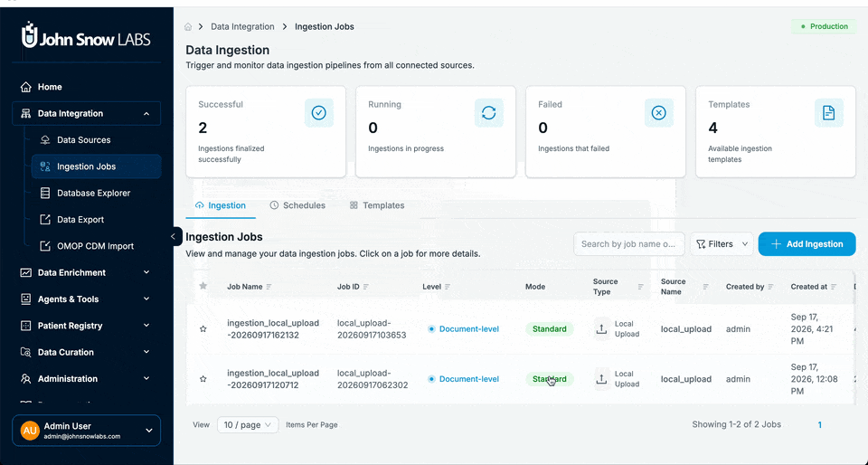This screenshot has width=868, height=465.
Task: Star the ingestion_local_upload-20260917120712 job
Action: coord(203,379)
